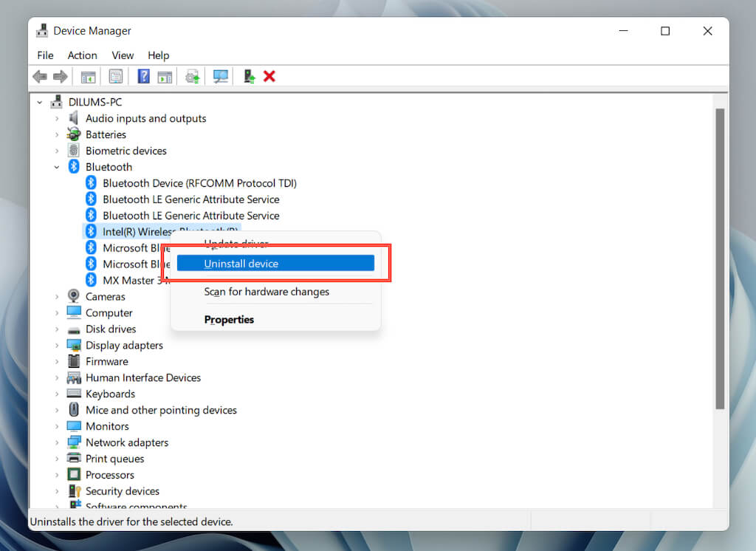The width and height of the screenshot is (756, 551).
Task: Select the DILUMS-PC computer name
Action: click(95, 102)
